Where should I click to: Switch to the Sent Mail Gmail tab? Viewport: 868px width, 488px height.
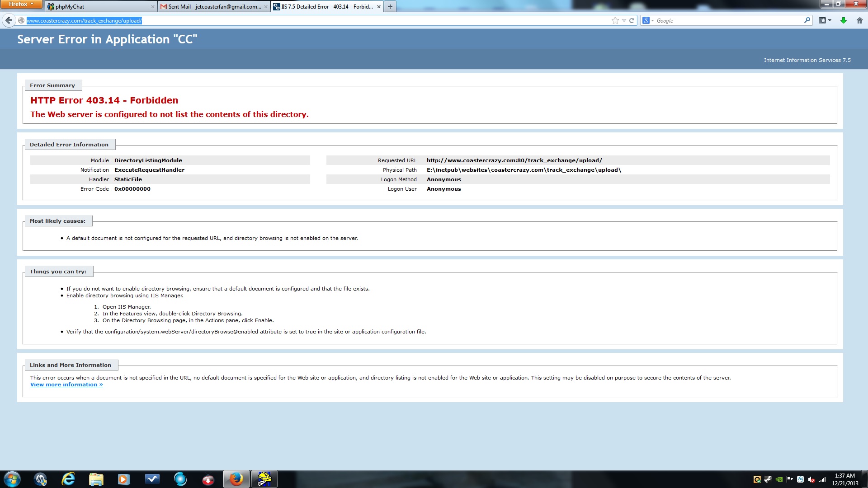point(214,7)
